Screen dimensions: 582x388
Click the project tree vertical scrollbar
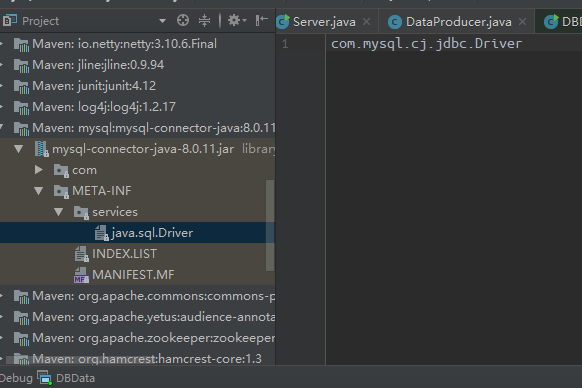pos(270,225)
